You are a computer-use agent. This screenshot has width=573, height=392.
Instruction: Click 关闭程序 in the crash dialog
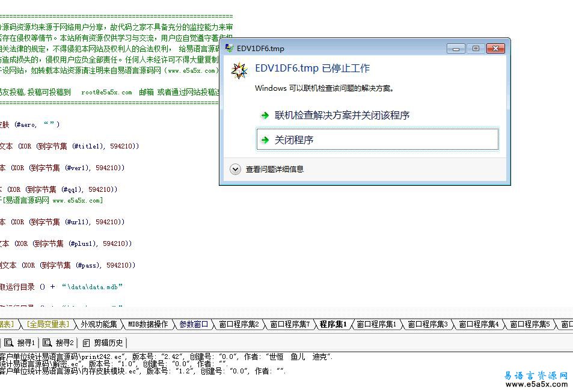coord(378,139)
